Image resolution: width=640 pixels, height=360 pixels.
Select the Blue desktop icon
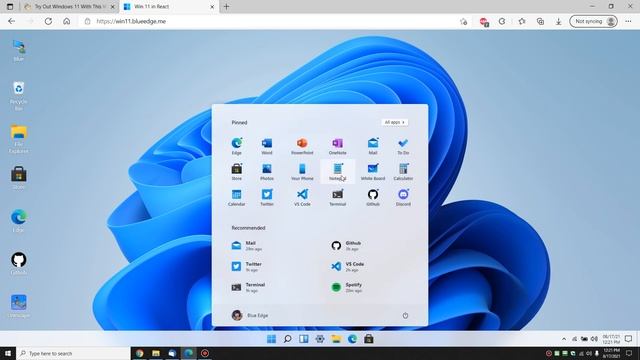pyautogui.click(x=18, y=51)
